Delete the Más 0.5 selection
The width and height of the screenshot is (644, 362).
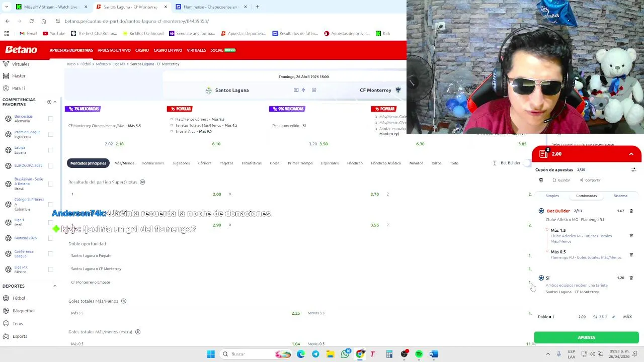pyautogui.click(x=631, y=254)
